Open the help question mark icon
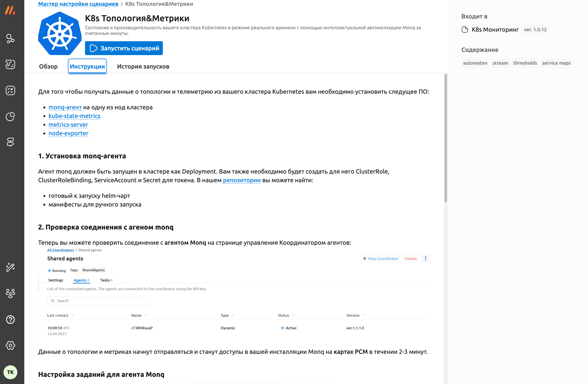The image size is (588, 384). pyautogui.click(x=10, y=320)
